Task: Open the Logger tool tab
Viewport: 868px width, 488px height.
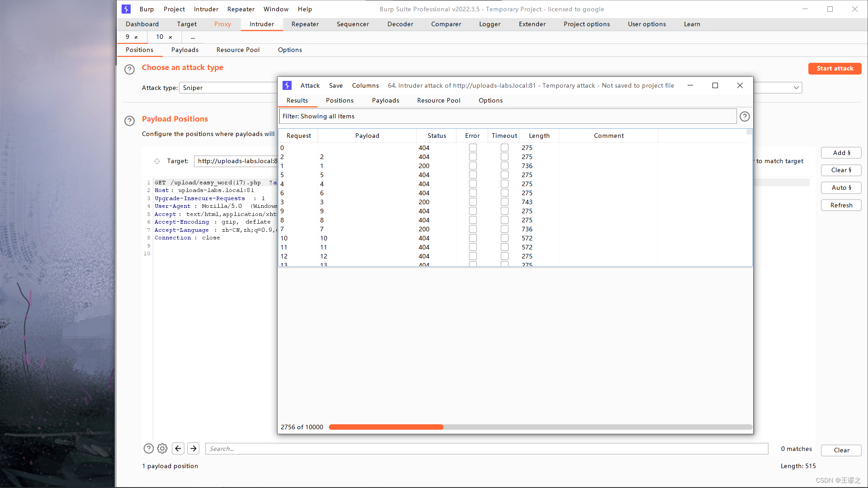Action: click(x=490, y=24)
